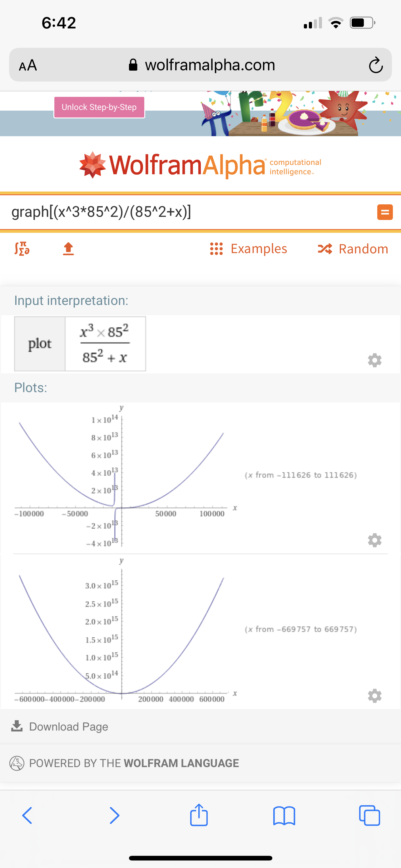Tap the Safari reload page icon

click(x=375, y=65)
